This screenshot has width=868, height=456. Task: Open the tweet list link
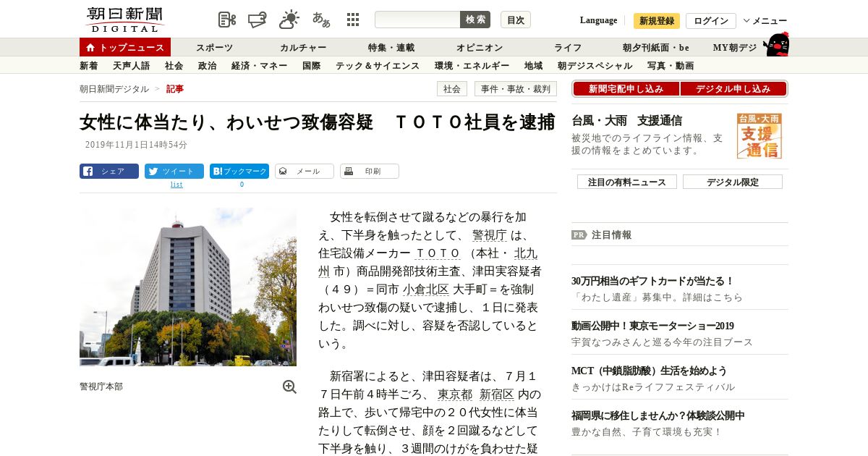[176, 185]
